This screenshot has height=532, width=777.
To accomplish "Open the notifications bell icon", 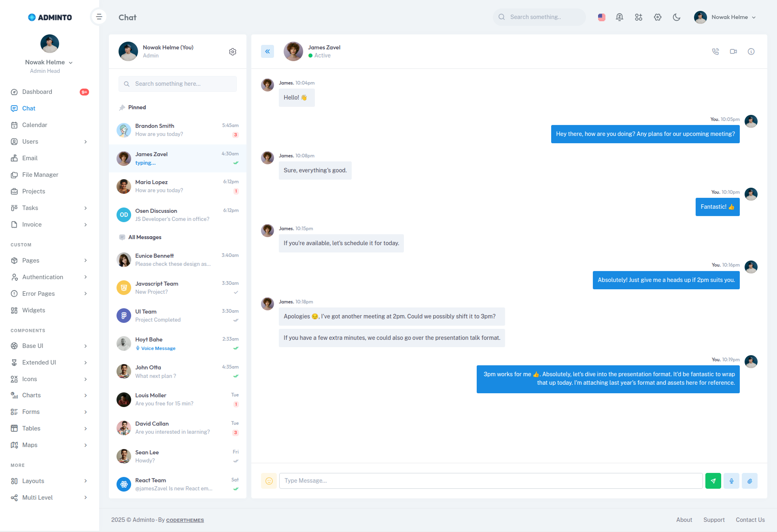I will tap(620, 17).
